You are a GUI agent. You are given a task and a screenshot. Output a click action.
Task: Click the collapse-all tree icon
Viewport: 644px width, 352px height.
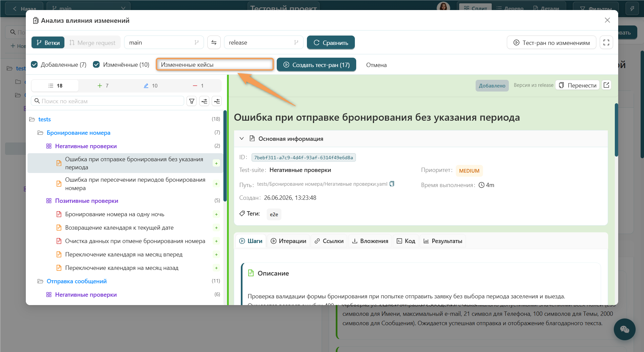pos(217,101)
